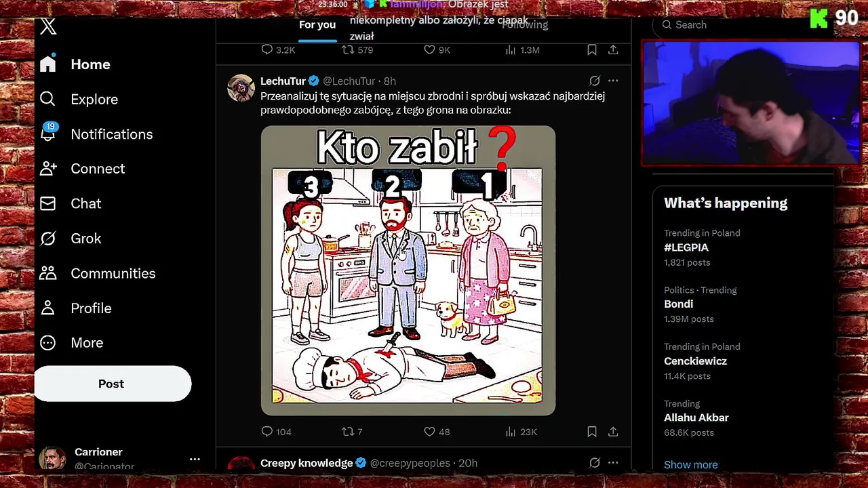Follow the Show more trends link
This screenshot has height=488, width=868.
coord(690,465)
